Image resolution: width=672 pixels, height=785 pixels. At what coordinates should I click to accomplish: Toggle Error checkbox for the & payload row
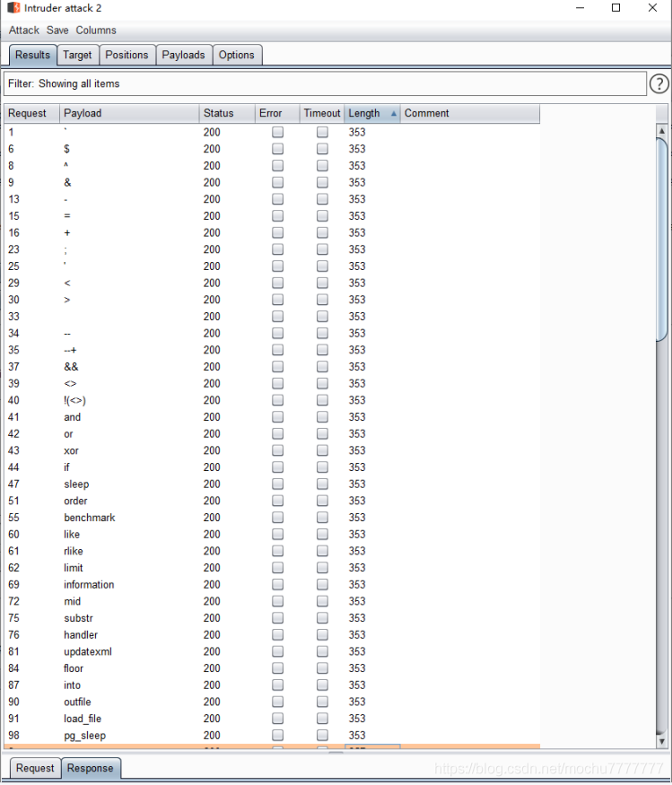coord(277,182)
